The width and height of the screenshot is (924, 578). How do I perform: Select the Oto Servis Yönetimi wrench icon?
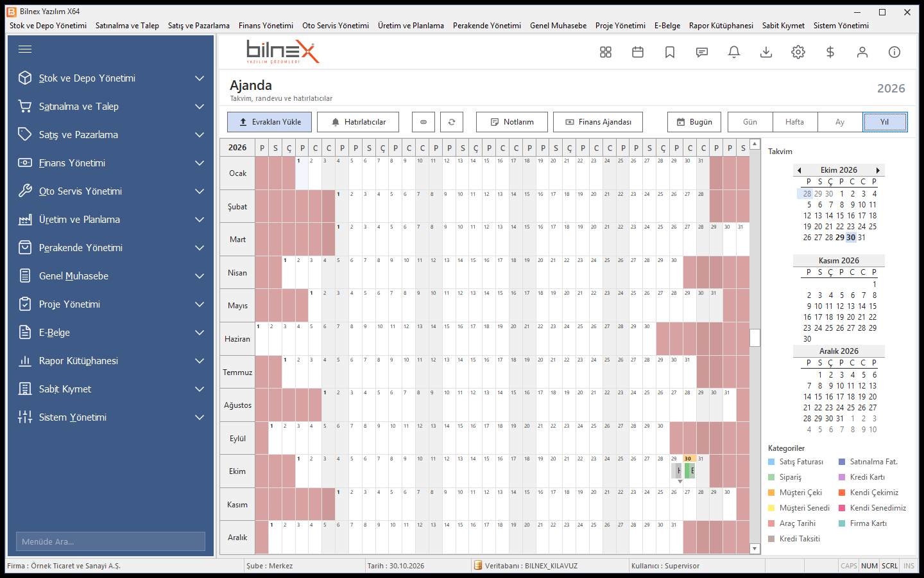click(25, 191)
